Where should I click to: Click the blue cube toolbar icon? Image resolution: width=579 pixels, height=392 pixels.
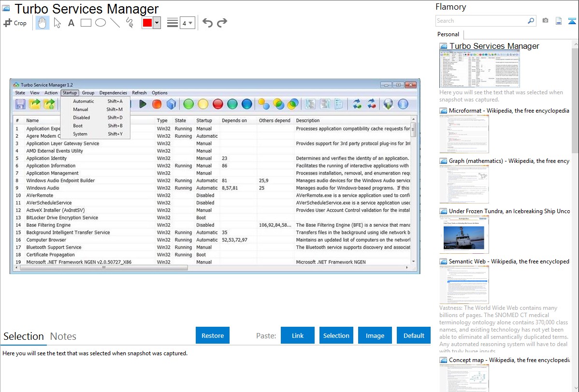click(x=172, y=104)
